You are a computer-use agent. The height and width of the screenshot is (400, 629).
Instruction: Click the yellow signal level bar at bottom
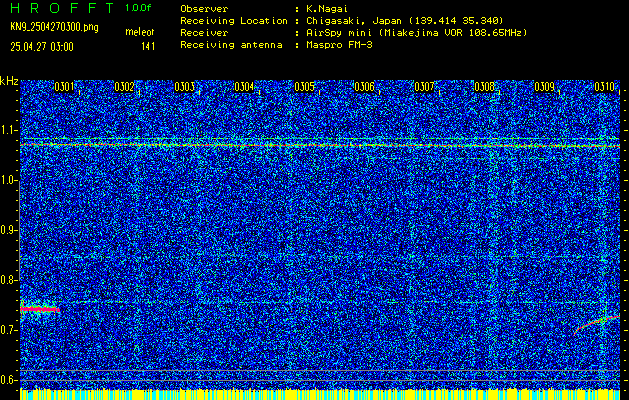coord(319,394)
